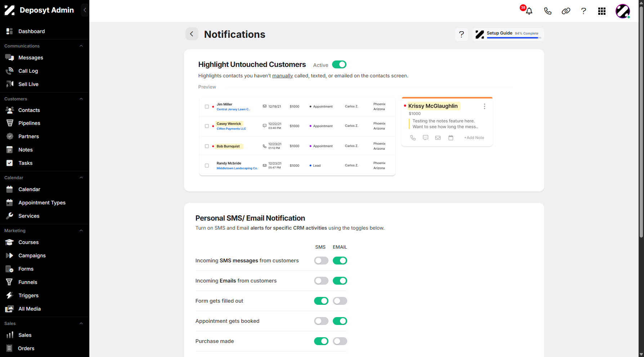Open the Setup Guide button
The height and width of the screenshot is (357, 644).
(x=508, y=34)
